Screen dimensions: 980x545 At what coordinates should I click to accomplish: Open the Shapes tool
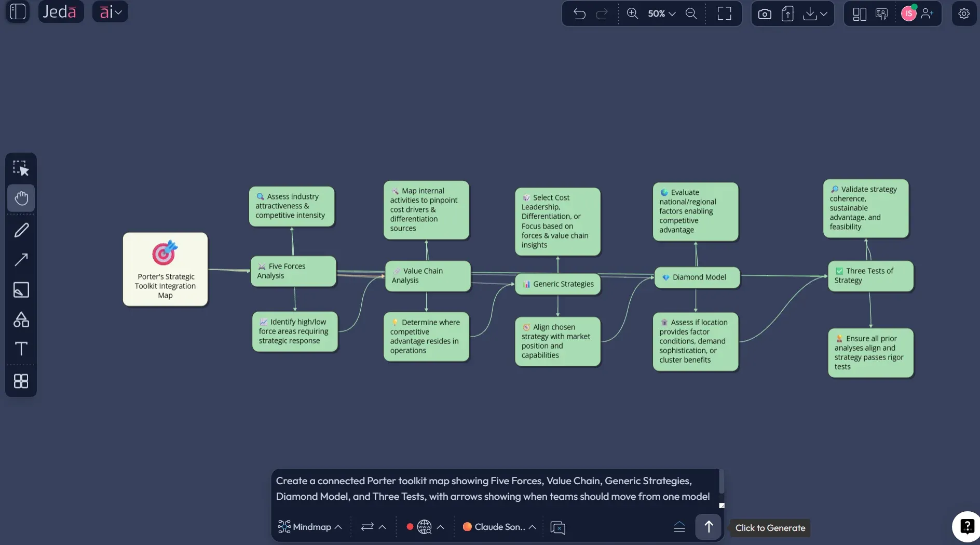pos(21,319)
